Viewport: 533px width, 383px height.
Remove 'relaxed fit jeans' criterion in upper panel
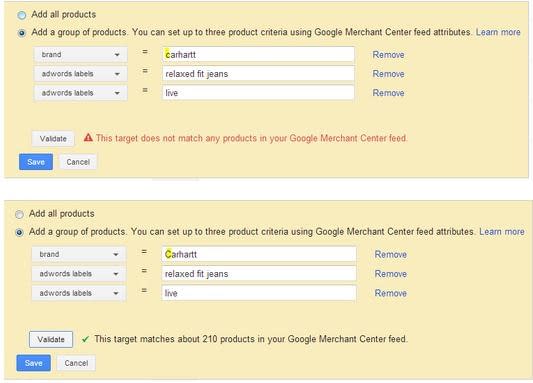388,74
